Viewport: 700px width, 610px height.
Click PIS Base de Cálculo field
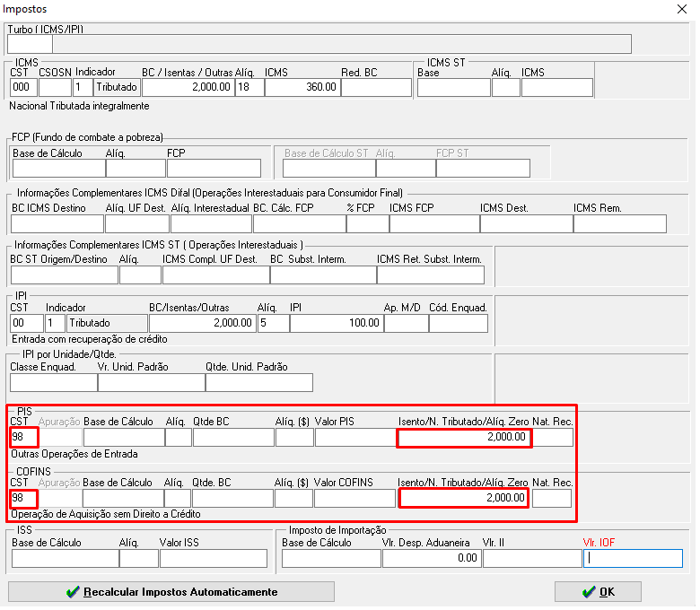point(124,437)
